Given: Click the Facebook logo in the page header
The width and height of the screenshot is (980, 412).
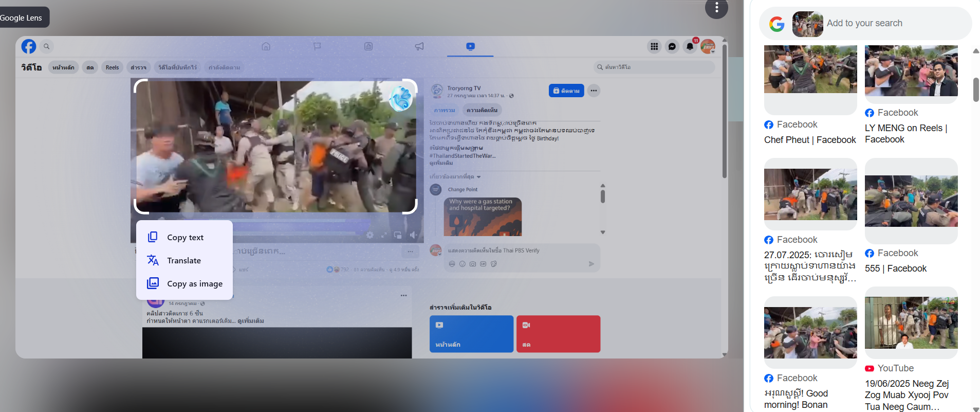Looking at the screenshot, I should pyautogui.click(x=29, y=46).
